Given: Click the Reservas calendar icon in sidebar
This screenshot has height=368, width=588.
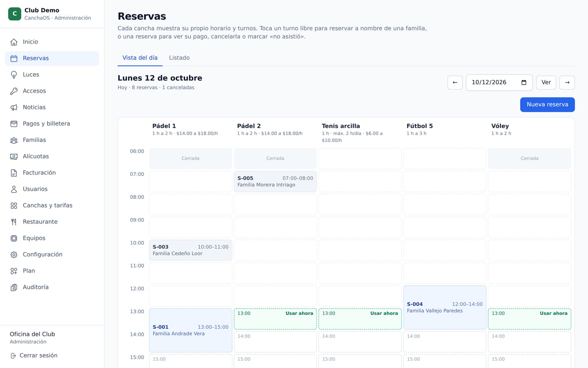Looking at the screenshot, I should coord(14,58).
